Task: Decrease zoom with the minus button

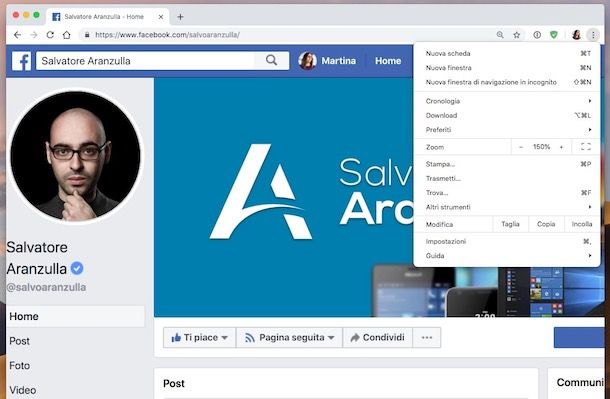Action: [x=521, y=147]
